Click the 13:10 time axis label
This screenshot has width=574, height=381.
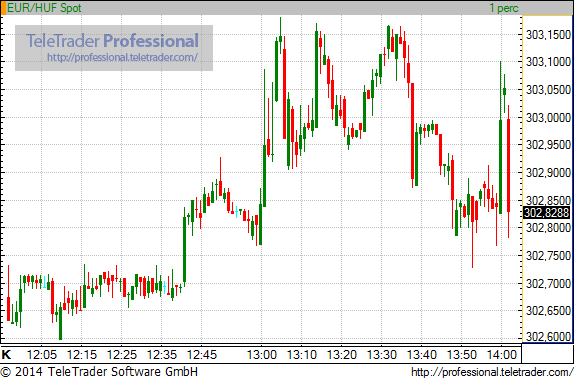point(302,355)
